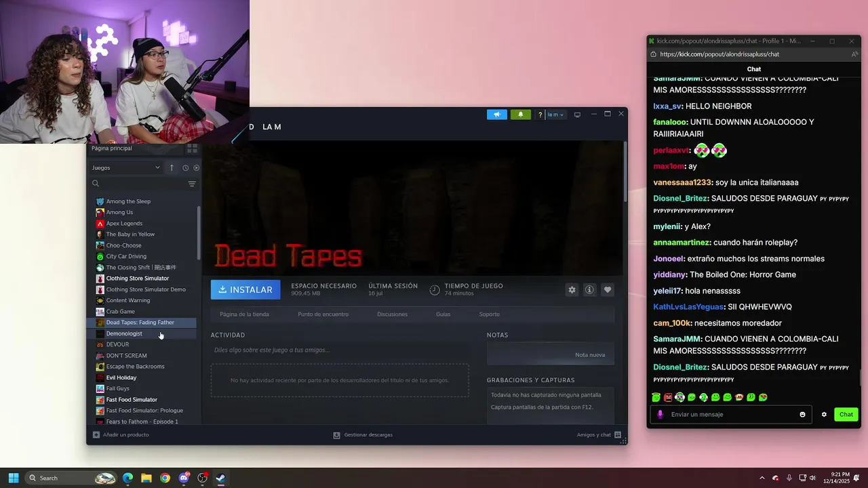Click 'Diles algo sobre este juego' field

[x=339, y=350]
